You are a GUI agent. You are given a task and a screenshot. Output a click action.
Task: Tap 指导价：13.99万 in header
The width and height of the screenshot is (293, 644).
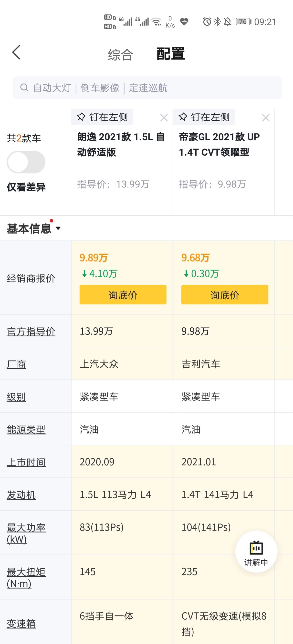click(x=113, y=184)
